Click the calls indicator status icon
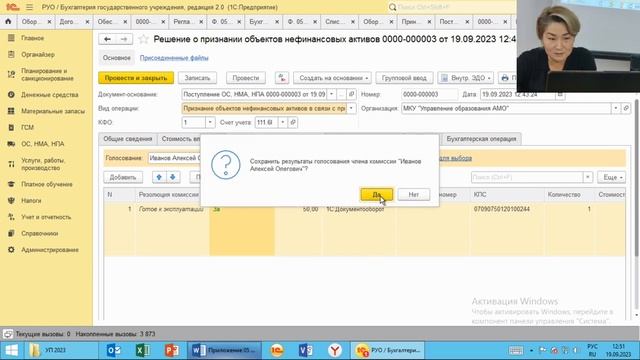This screenshot has width=640, height=360. tap(8, 334)
